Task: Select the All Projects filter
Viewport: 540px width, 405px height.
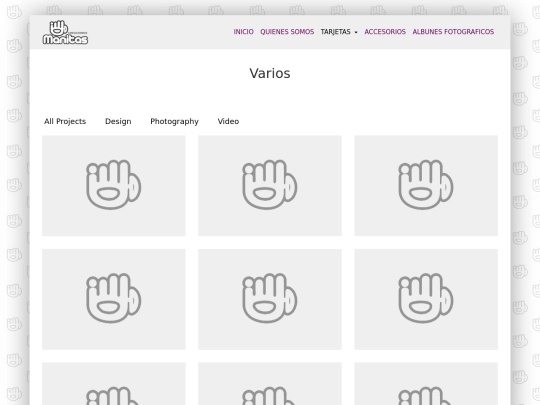Action: [x=65, y=121]
